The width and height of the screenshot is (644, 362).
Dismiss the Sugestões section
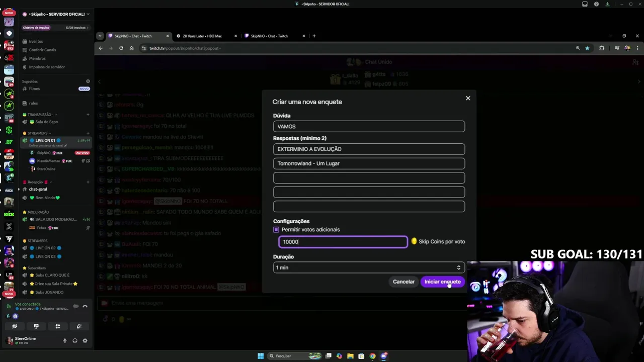(x=88, y=81)
